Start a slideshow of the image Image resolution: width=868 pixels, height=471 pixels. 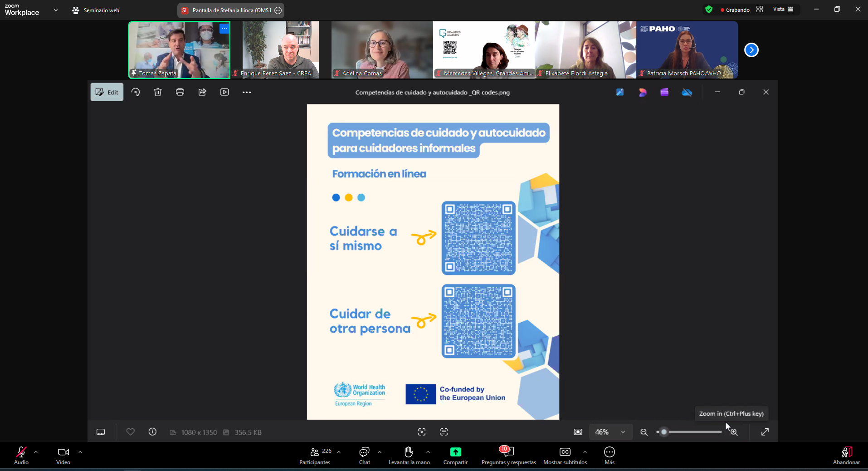tap(224, 92)
